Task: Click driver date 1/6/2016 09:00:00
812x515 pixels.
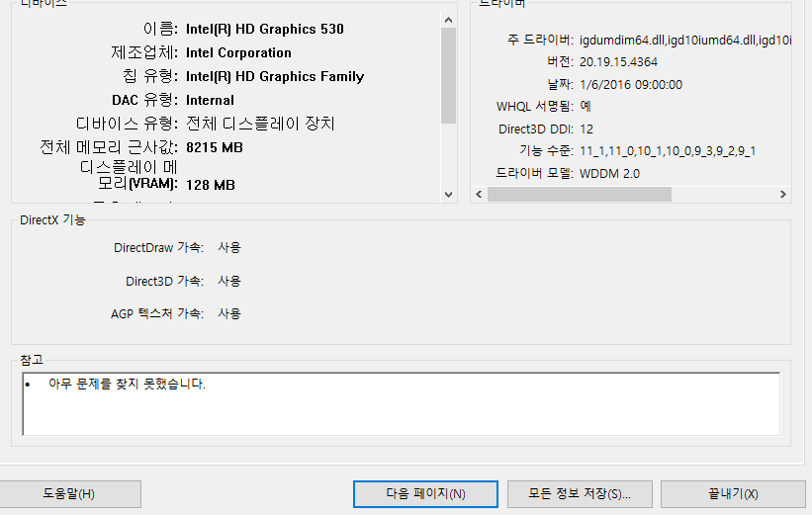Action: 631,84
